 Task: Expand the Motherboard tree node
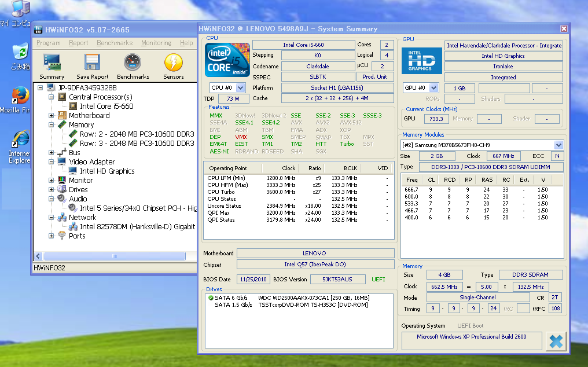[51, 116]
